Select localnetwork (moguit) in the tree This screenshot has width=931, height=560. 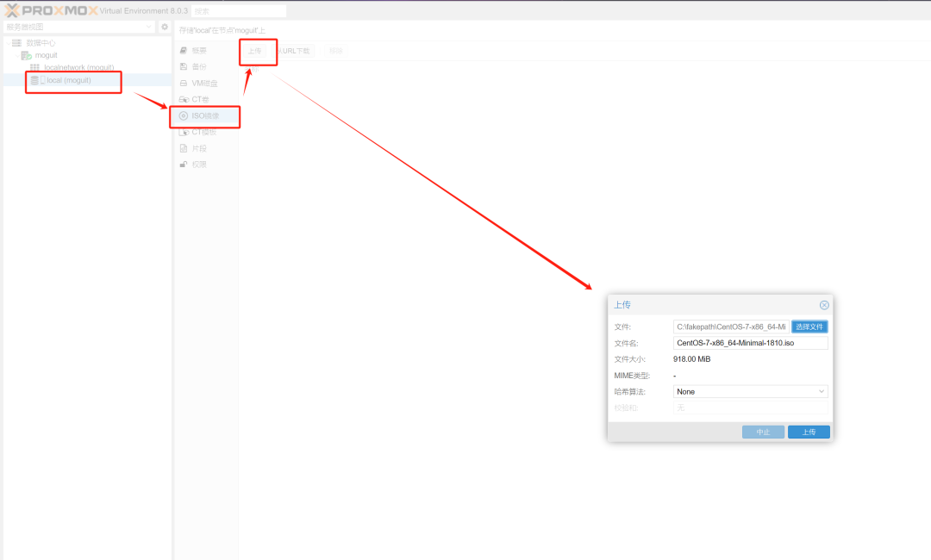pyautogui.click(x=87, y=67)
